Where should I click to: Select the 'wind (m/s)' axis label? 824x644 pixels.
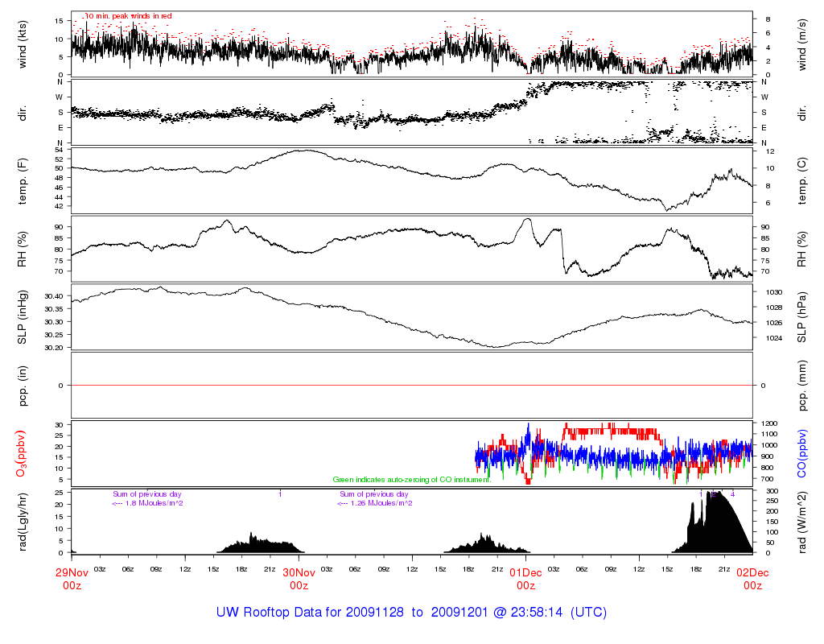[x=801, y=45]
